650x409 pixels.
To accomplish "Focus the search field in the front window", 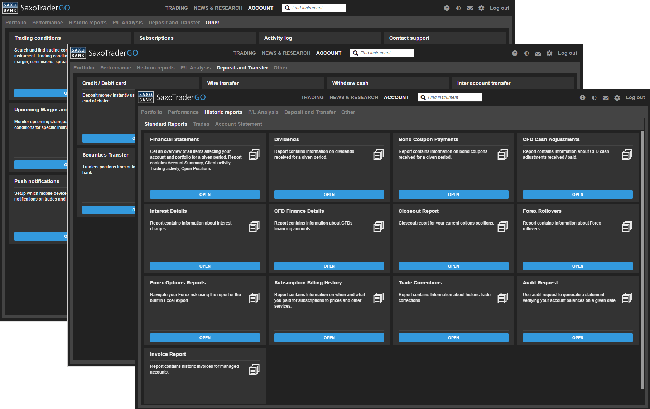I will [455, 98].
